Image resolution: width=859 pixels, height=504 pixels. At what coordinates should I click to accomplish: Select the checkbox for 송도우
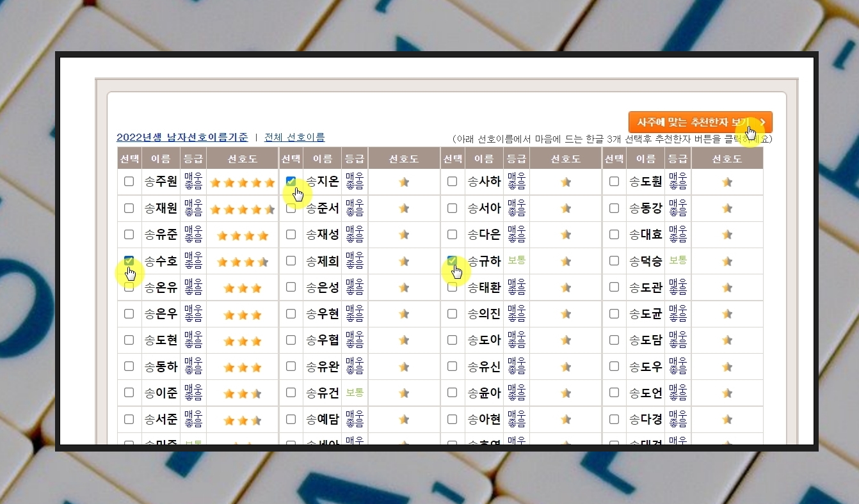(x=614, y=366)
